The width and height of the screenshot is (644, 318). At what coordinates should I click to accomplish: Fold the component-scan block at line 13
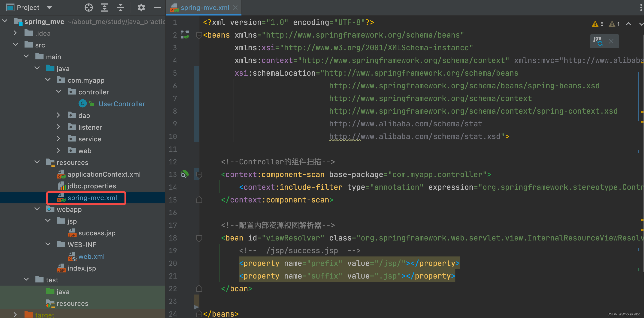(199, 174)
